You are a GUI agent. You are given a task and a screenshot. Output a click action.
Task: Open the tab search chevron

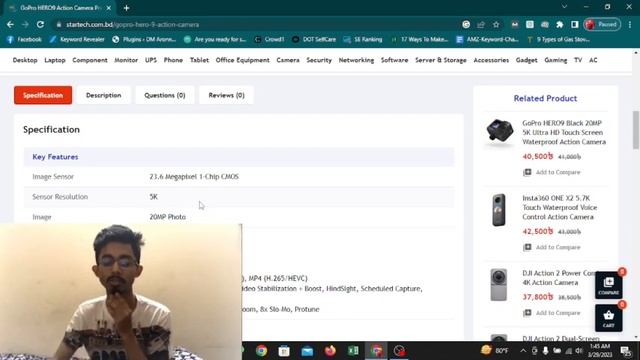(564, 7)
